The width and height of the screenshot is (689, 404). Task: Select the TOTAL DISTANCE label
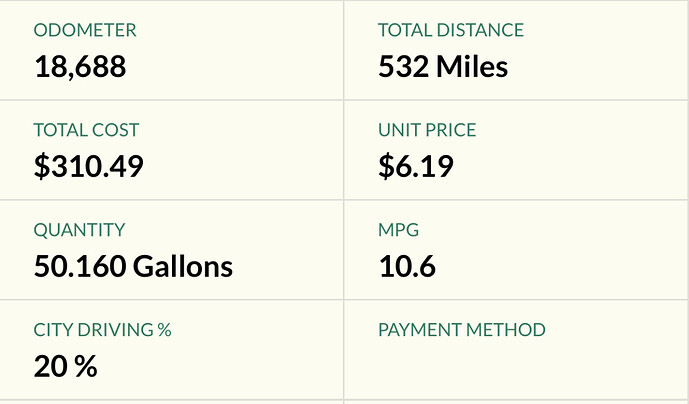(x=451, y=30)
